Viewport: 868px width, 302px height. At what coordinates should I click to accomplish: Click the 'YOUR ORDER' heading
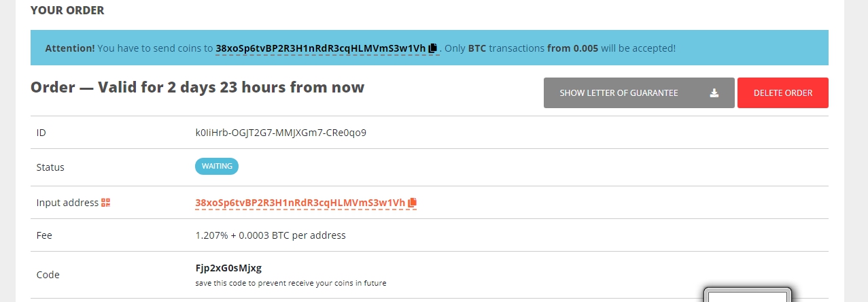[x=67, y=11]
